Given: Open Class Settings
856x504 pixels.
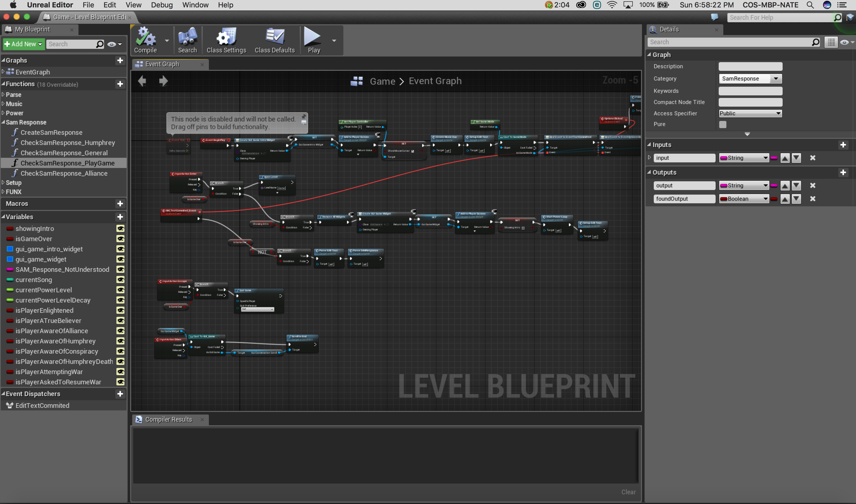Looking at the screenshot, I should coord(226,40).
